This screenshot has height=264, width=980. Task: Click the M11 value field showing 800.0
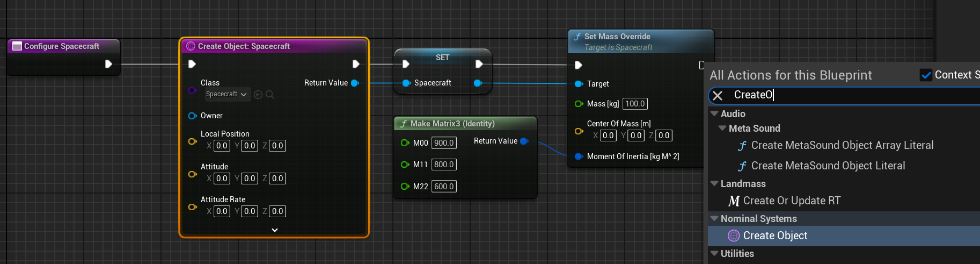click(444, 165)
